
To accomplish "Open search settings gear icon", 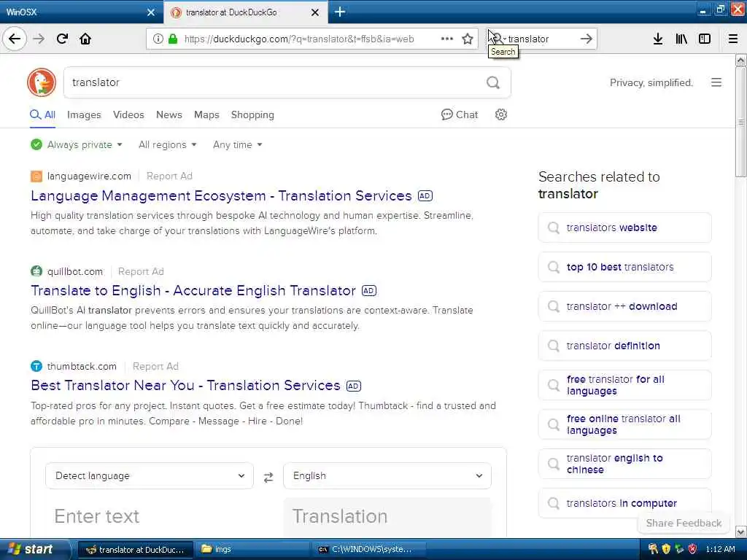I will coord(500,114).
